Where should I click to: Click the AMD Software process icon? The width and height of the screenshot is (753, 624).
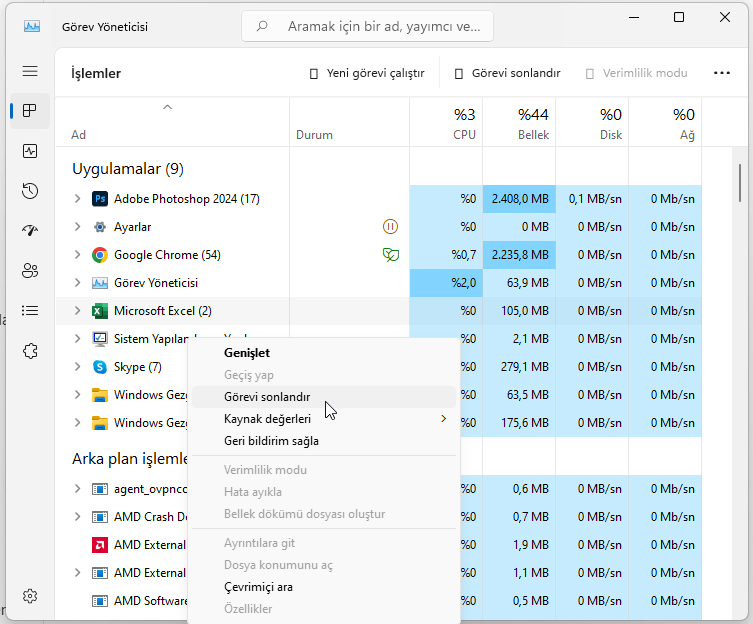99,600
